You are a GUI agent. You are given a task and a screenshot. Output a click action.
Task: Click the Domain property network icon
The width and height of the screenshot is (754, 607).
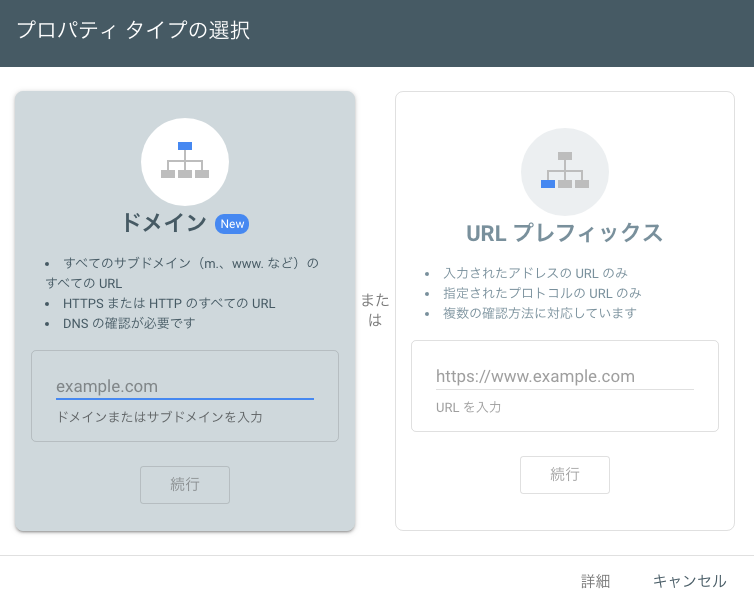(185, 162)
